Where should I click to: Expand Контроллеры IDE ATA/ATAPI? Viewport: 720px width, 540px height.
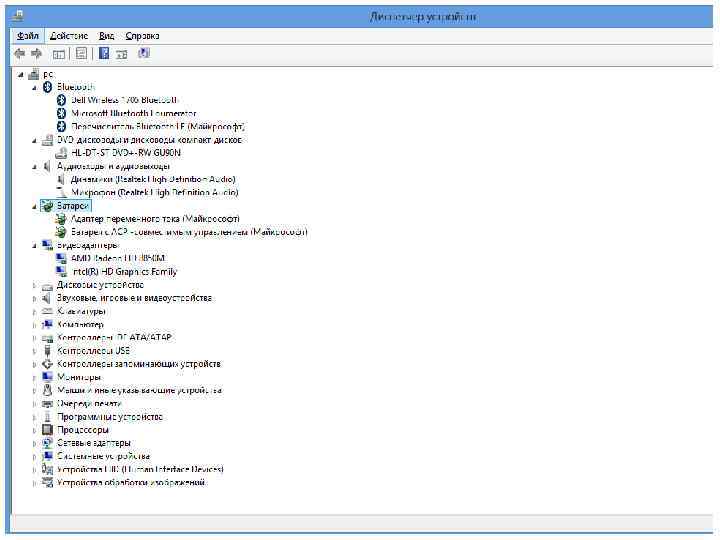[x=34, y=338]
